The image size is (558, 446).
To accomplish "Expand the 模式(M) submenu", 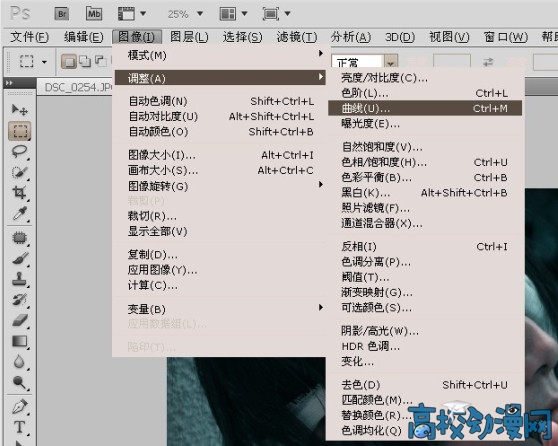I will (x=219, y=55).
